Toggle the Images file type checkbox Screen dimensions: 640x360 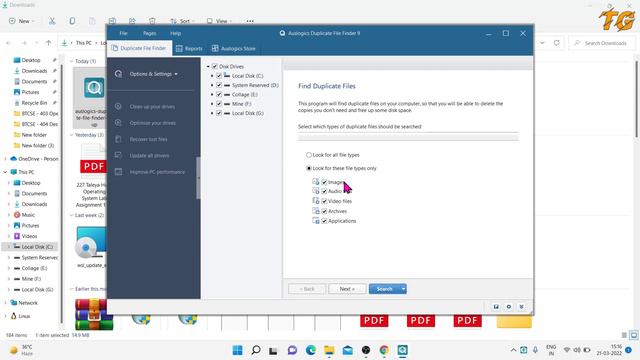click(324, 182)
